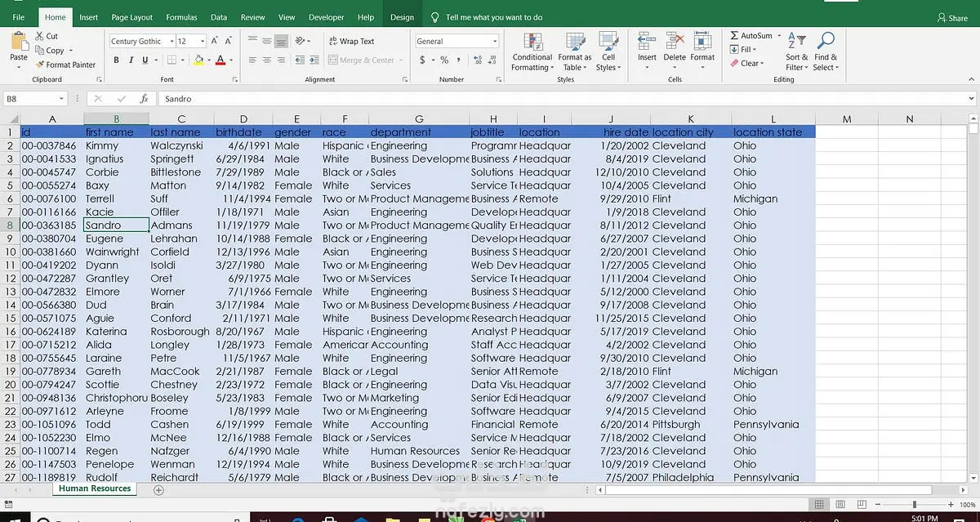Expand the Format as Table gallery
The width and height of the screenshot is (980, 522).
(575, 52)
